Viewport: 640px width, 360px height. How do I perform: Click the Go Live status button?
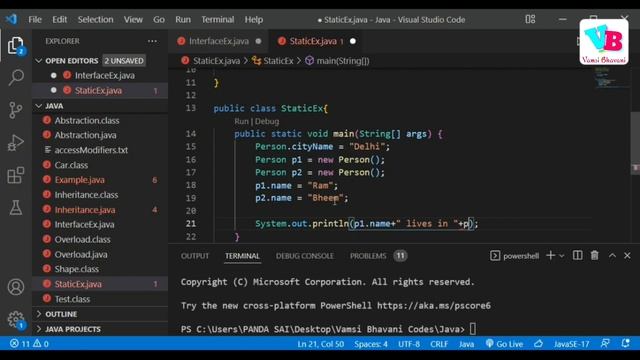504,344
